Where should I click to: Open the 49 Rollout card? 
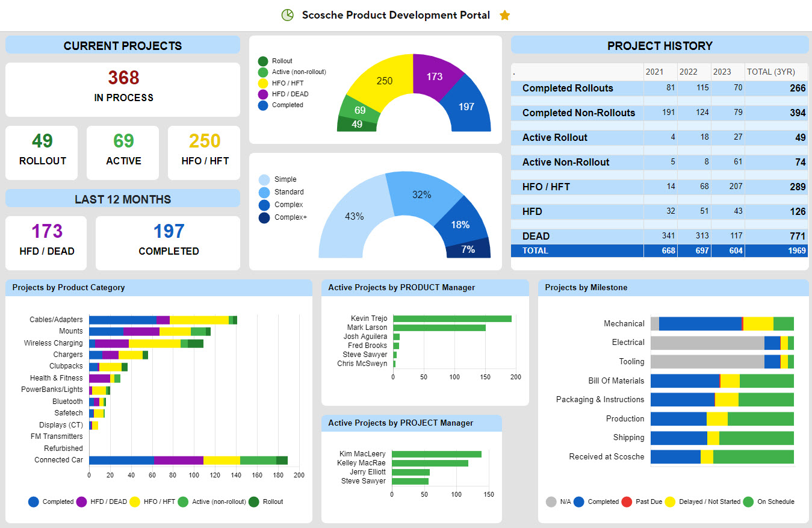click(42, 153)
